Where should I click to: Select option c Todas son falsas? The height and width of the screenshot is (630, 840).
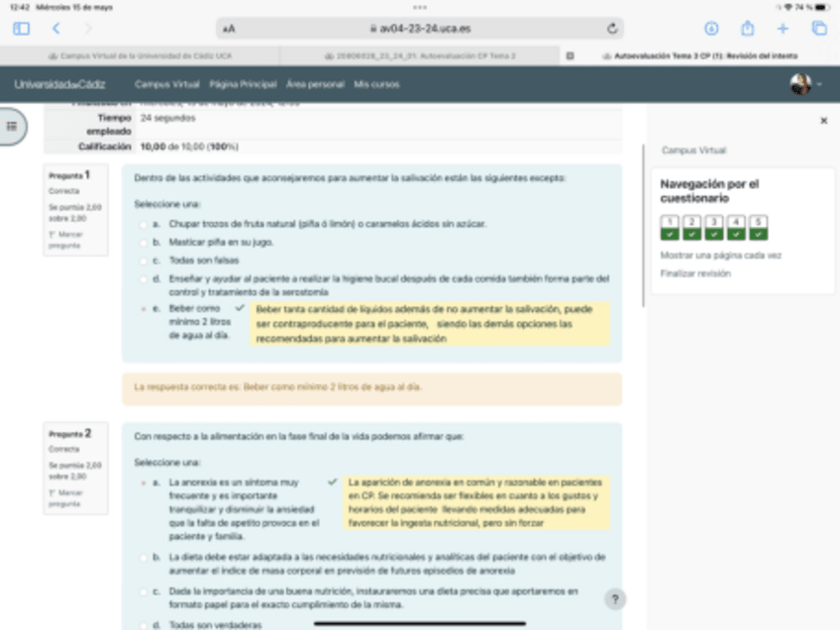pyautogui.click(x=143, y=261)
